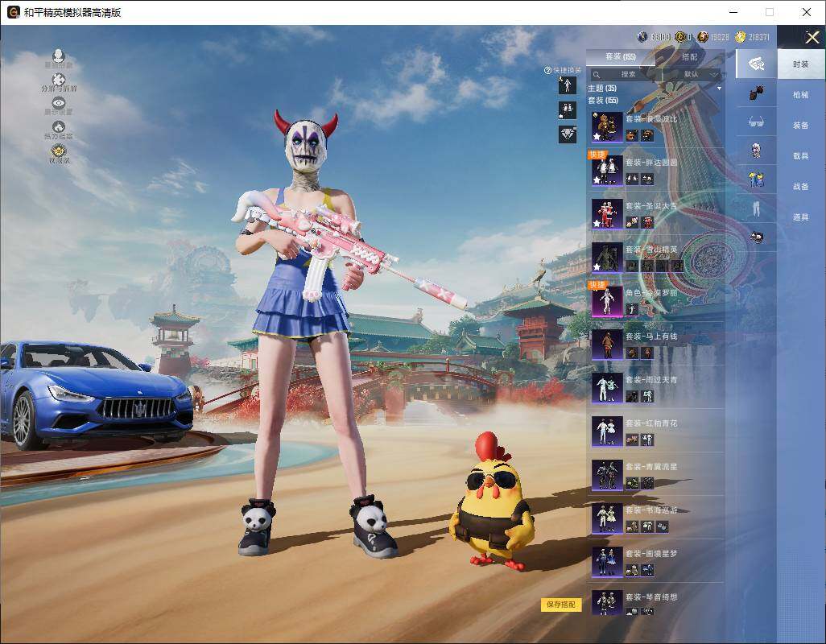826x644 pixels.
Task: Select the backpack ornament category icon
Action: pyautogui.click(x=756, y=93)
